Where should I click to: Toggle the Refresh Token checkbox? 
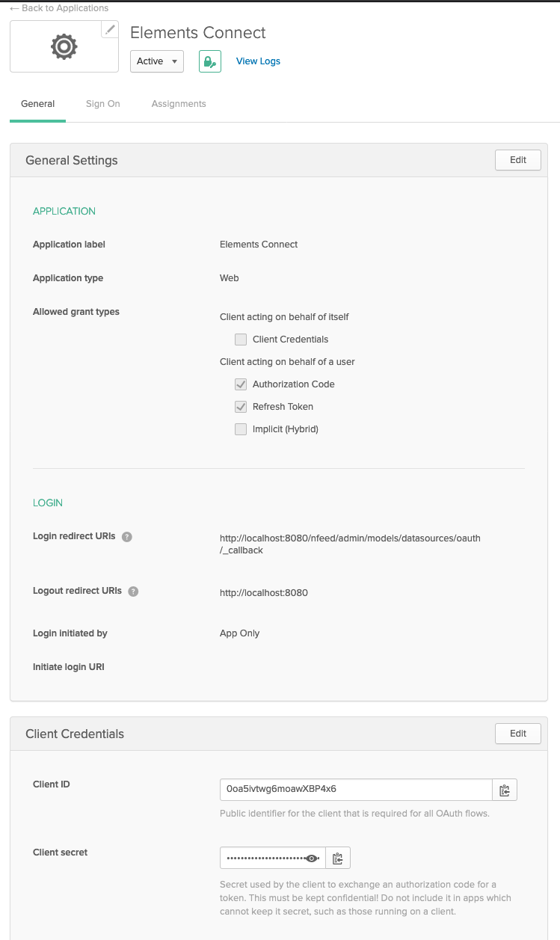coord(241,407)
